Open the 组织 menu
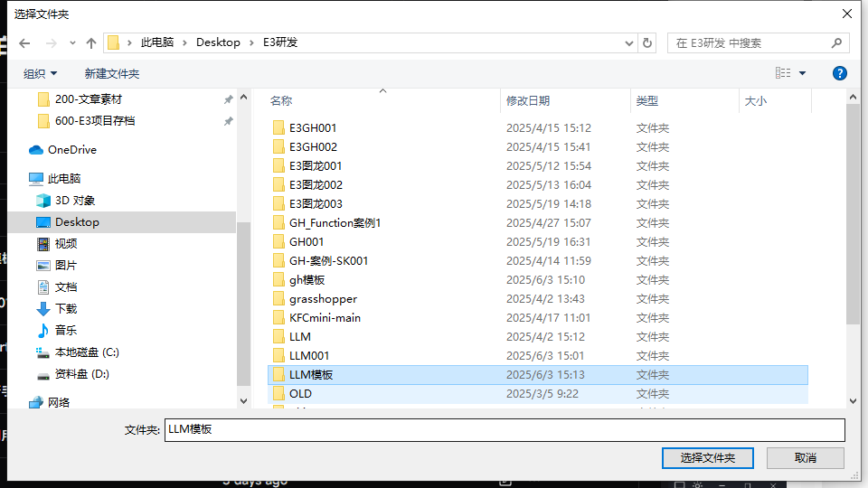 40,73
